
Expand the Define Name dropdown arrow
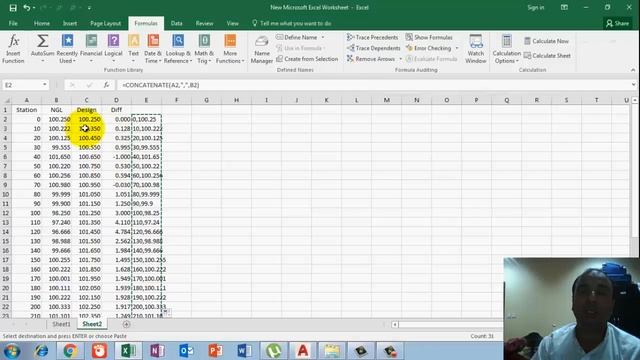(323, 37)
